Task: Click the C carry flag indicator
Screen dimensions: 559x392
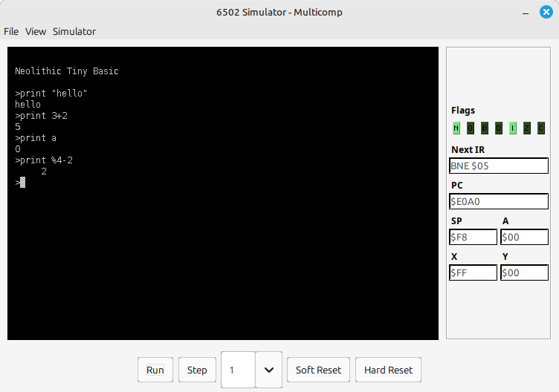Action: point(540,128)
